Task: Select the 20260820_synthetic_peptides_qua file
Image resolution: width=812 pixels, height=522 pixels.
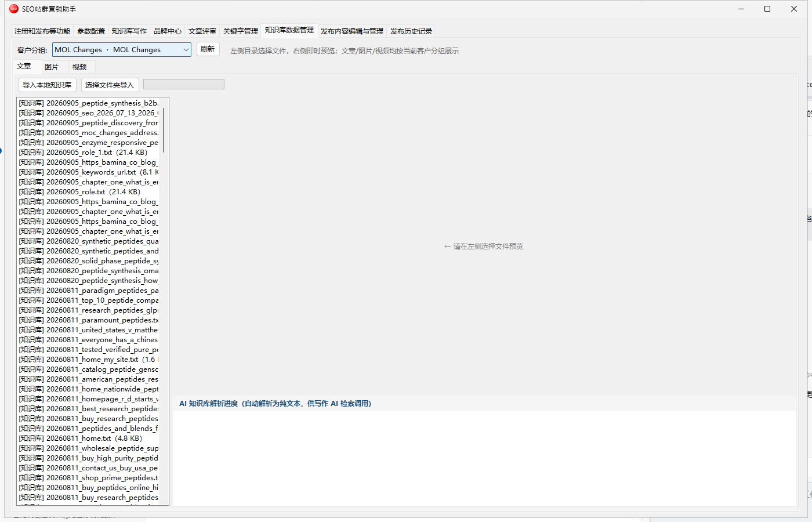Action: click(x=88, y=241)
